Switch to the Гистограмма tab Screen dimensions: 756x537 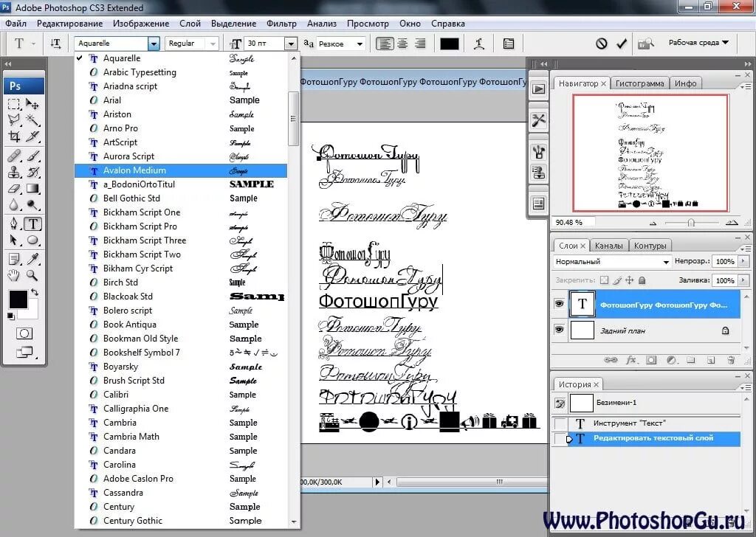639,83
